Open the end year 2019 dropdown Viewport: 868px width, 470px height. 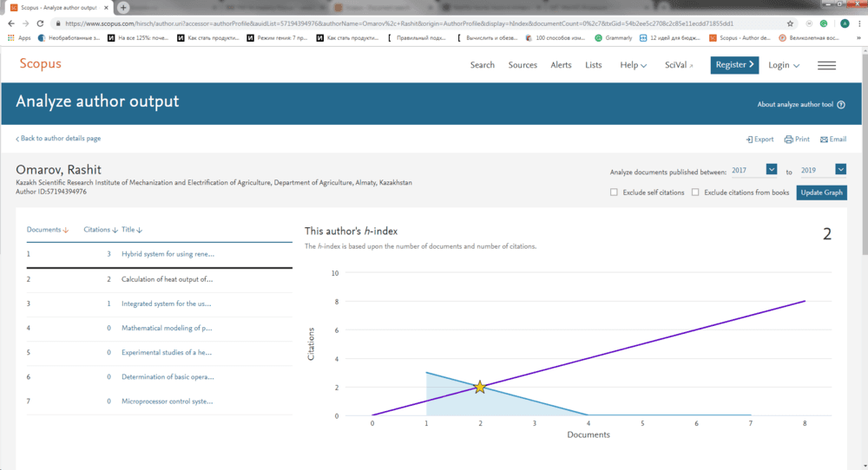[x=840, y=169]
